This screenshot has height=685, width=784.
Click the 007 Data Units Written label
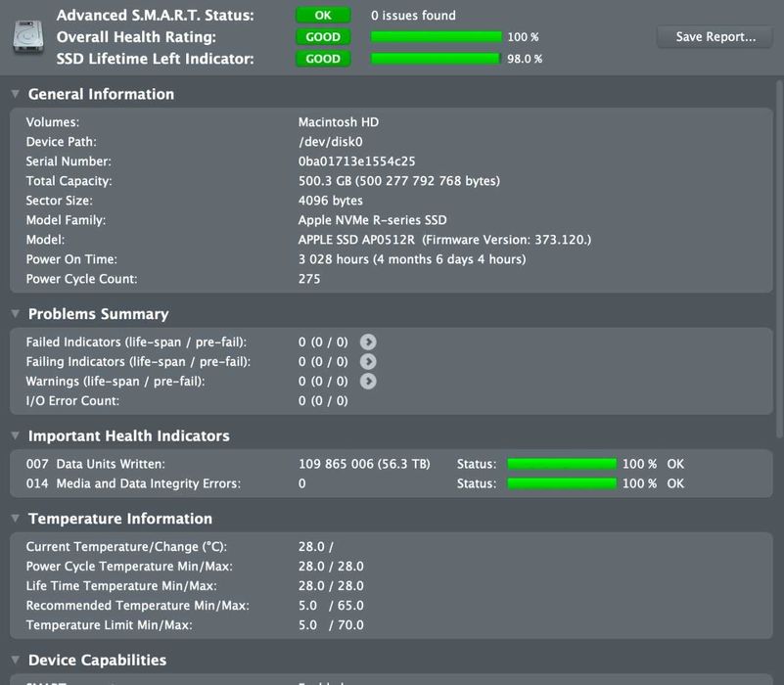point(96,464)
